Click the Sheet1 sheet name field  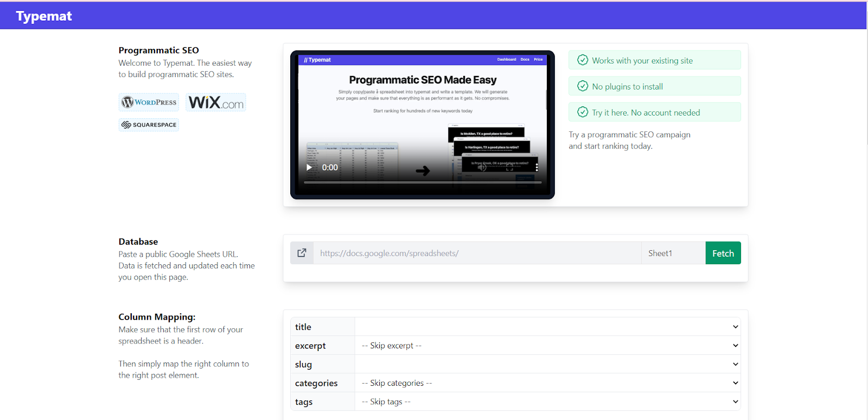(673, 253)
